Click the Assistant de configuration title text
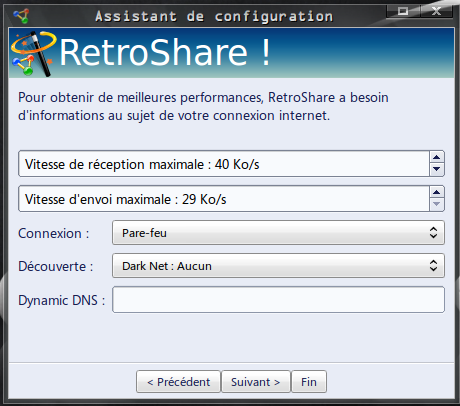Viewport: 460px width, 406px height. click(214, 16)
